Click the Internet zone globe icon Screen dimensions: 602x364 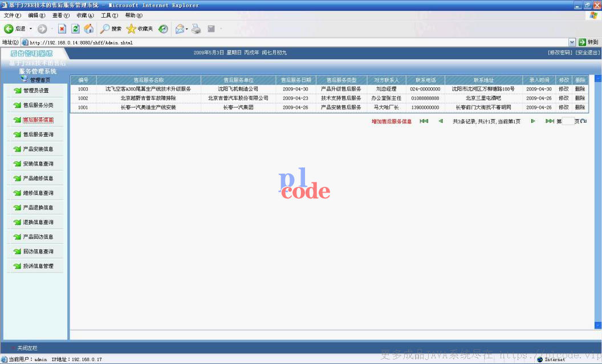[x=540, y=359]
